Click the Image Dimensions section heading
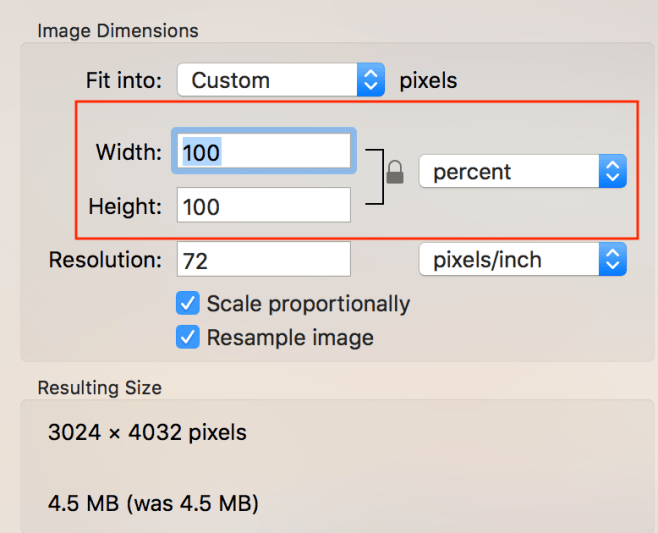 (118, 31)
